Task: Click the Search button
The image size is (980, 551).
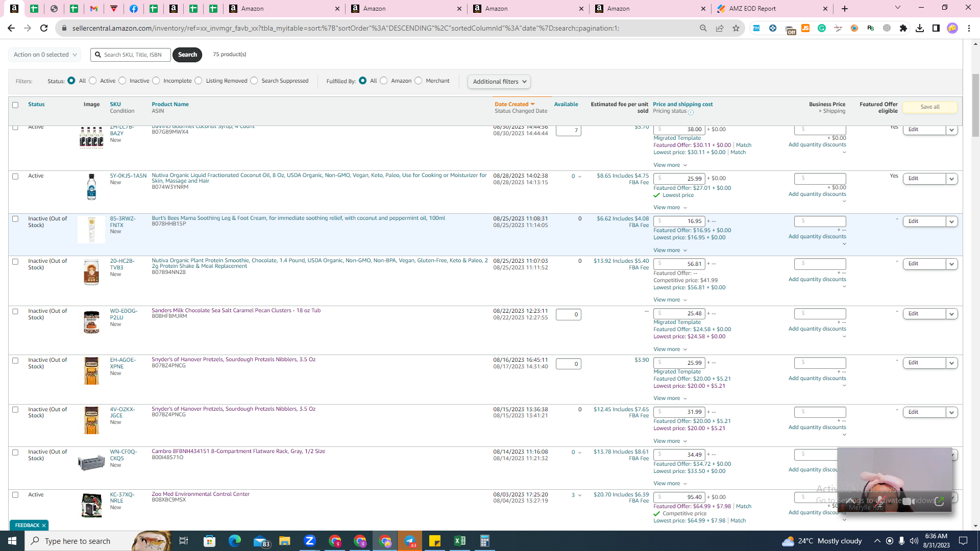Action: pos(187,55)
